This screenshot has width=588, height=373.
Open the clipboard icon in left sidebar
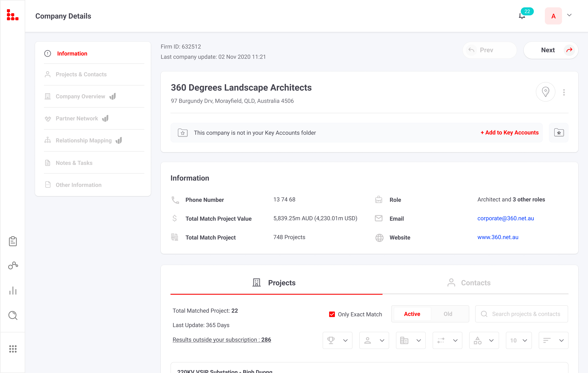click(x=13, y=241)
